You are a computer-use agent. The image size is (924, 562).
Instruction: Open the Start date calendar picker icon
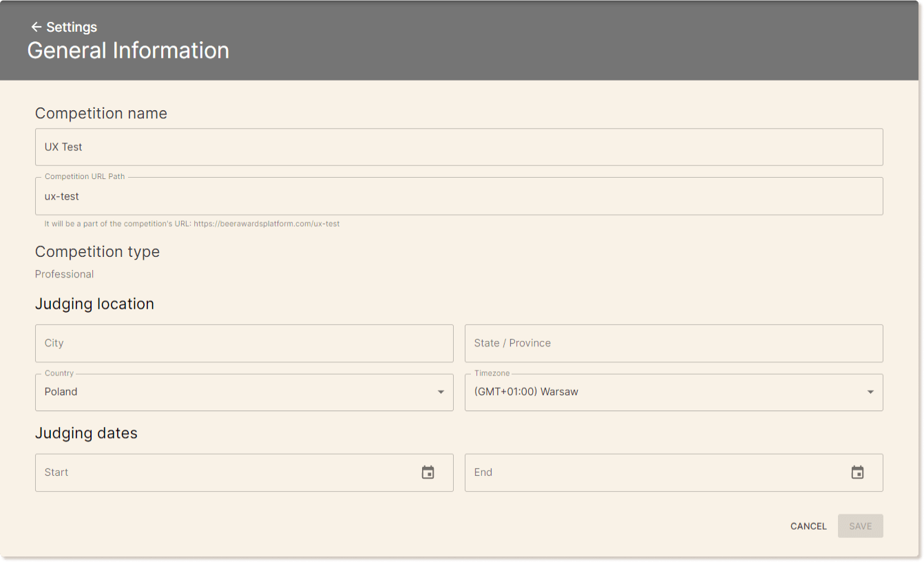coord(428,472)
